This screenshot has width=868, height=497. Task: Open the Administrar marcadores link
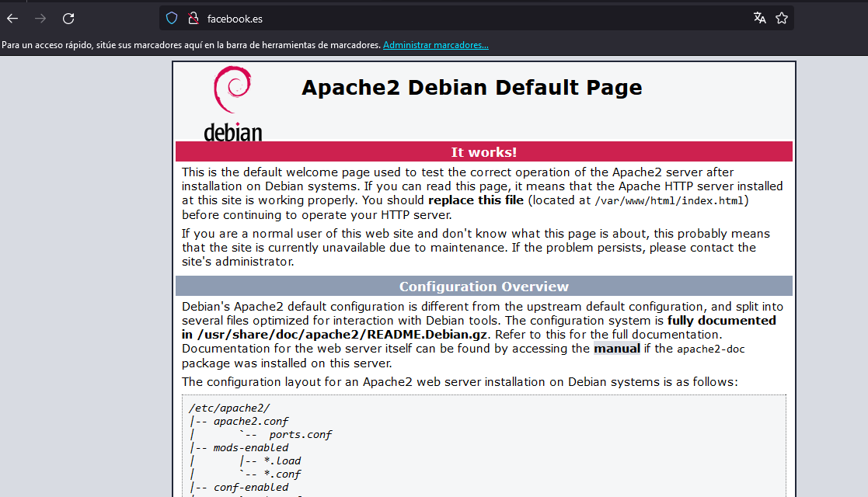click(436, 45)
